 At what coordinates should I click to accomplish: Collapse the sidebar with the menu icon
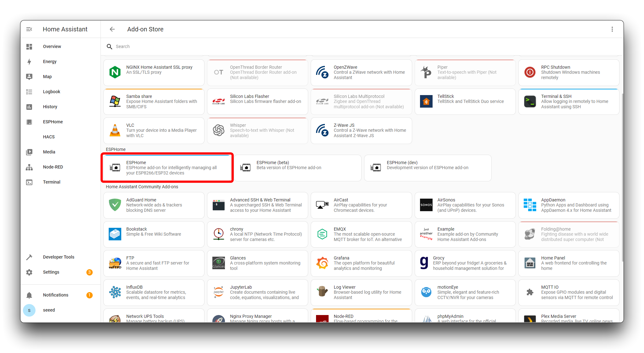29,29
